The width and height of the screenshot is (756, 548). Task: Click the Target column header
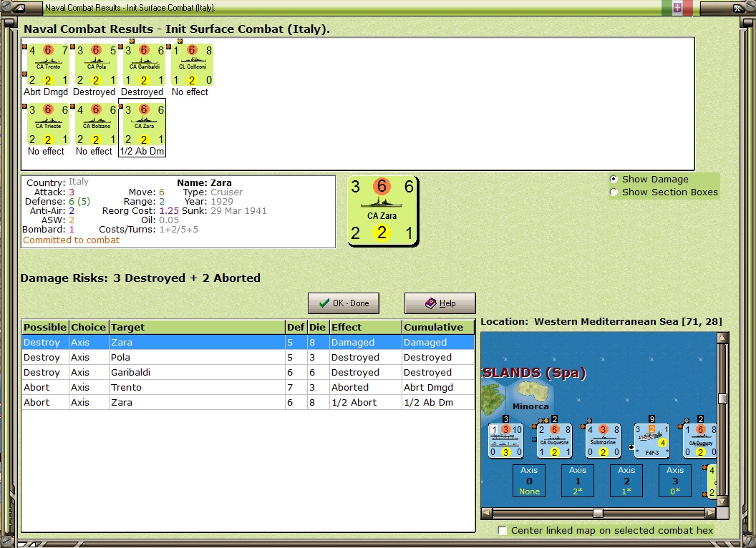(197, 327)
